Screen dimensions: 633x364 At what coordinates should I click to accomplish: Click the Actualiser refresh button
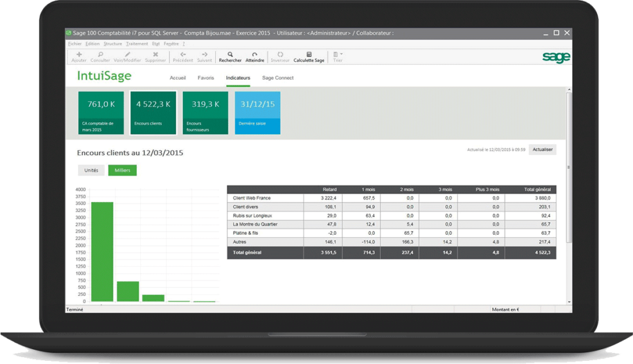click(x=542, y=150)
